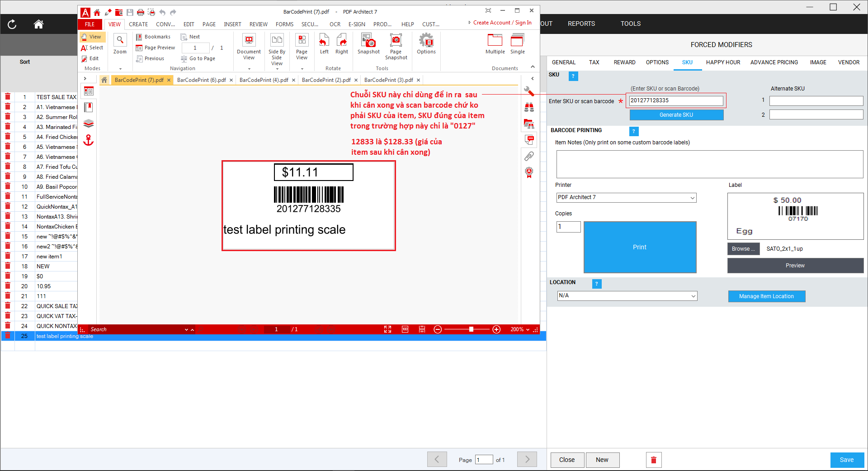
Task: Toggle Page Preview in Navigation group
Action: coord(156,48)
